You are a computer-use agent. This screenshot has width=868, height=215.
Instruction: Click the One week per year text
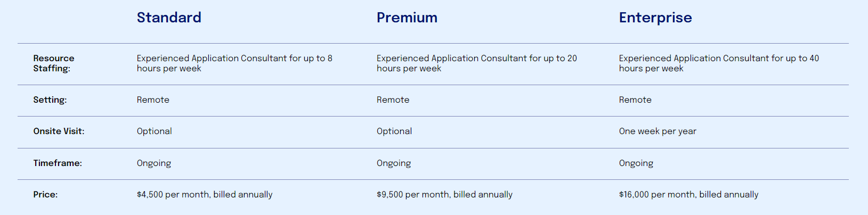pyautogui.click(x=657, y=131)
